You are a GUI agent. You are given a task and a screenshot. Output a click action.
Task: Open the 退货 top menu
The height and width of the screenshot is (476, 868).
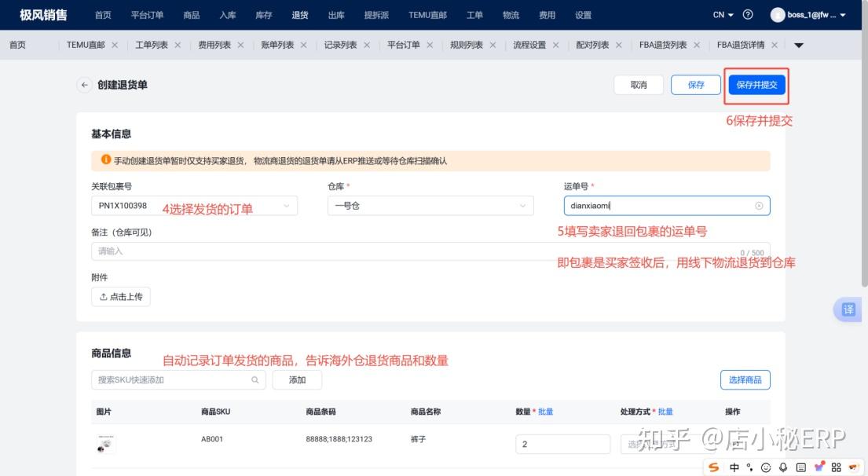coord(300,15)
